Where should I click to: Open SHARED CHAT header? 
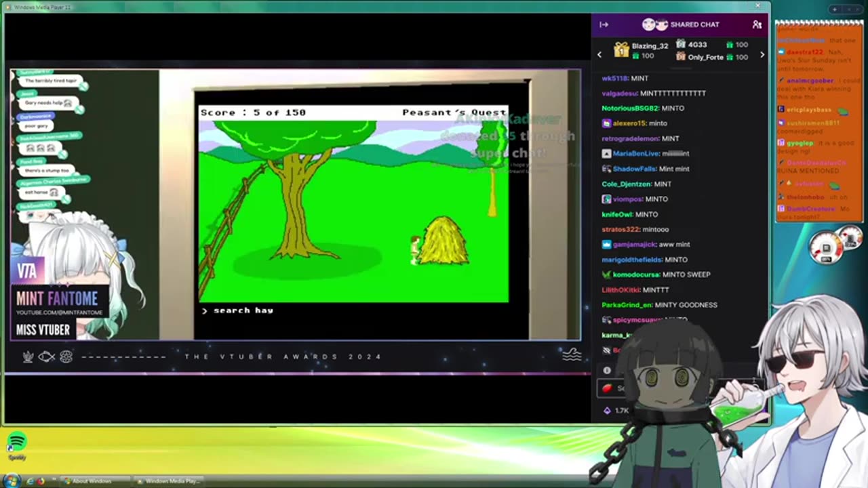pos(681,24)
